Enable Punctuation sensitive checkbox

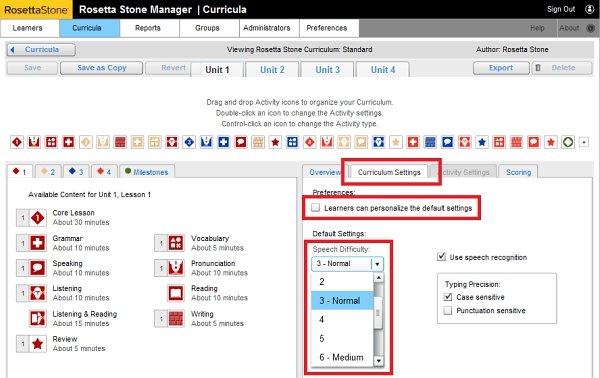(x=448, y=310)
